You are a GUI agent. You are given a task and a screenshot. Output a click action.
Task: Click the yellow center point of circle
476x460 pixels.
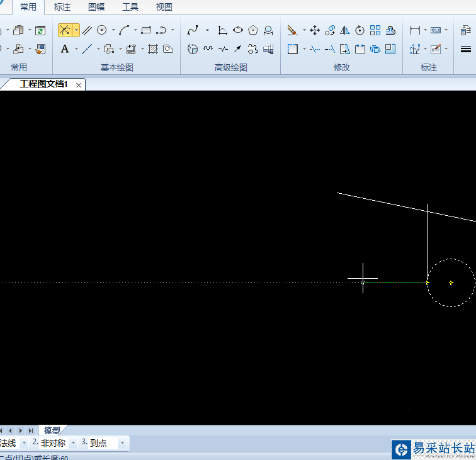click(x=451, y=283)
